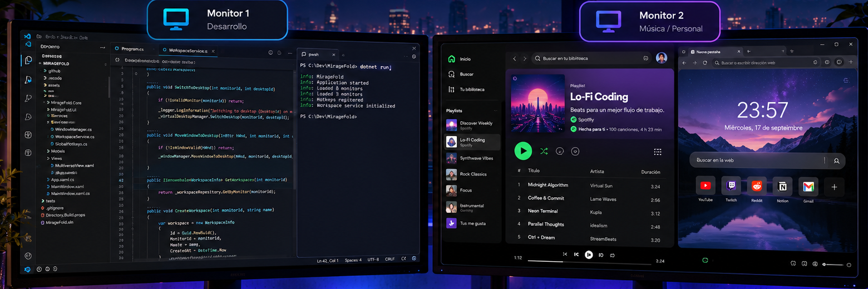Click CRLF line ending in status bar
The height and width of the screenshot is (289, 868).
click(389, 259)
